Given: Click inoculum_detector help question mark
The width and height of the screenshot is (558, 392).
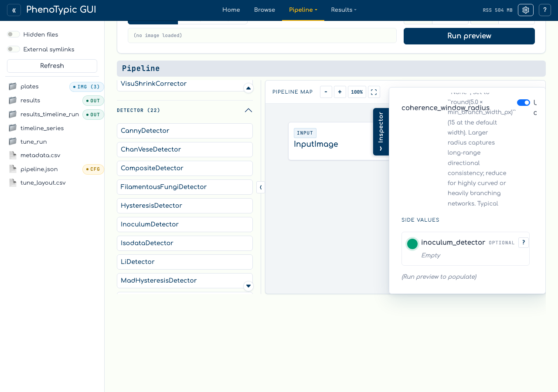Looking at the screenshot, I should 524,243.
